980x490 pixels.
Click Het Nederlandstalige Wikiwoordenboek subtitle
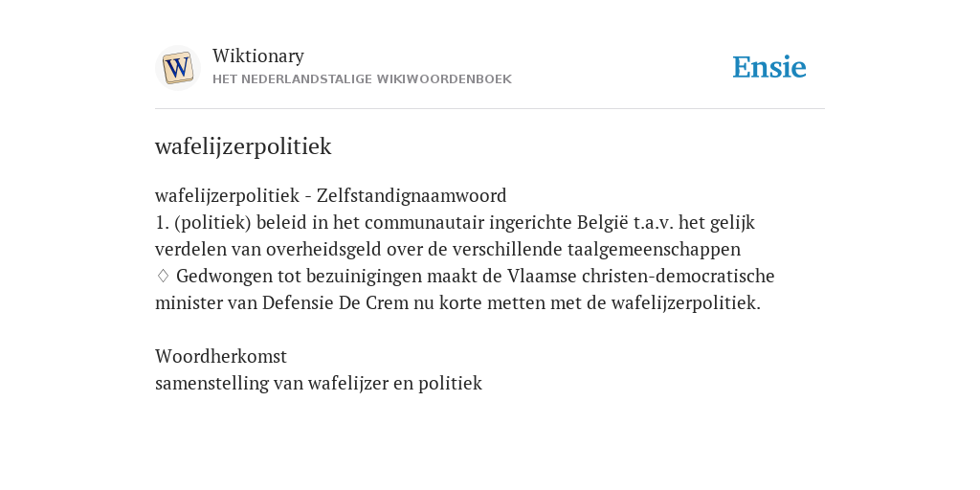tap(362, 79)
